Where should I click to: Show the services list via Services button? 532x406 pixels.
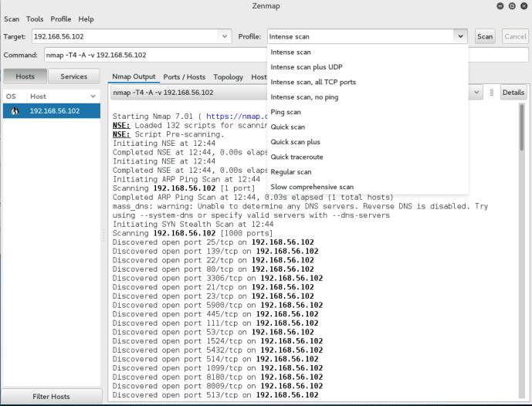coord(73,76)
